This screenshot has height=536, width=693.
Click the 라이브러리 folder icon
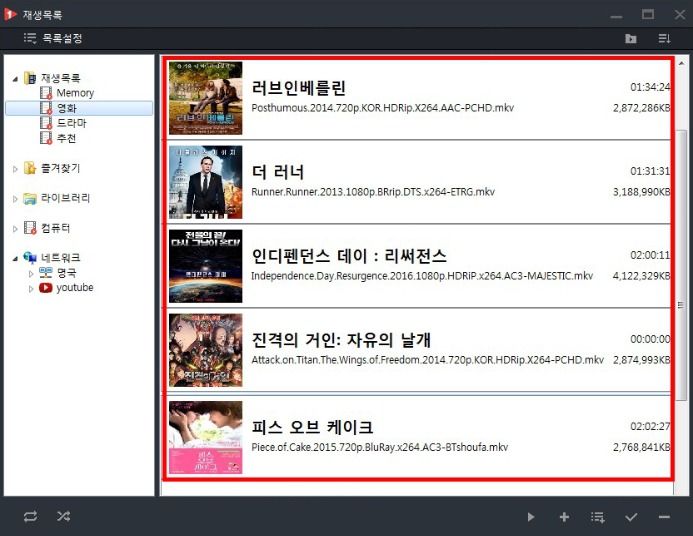pos(30,198)
